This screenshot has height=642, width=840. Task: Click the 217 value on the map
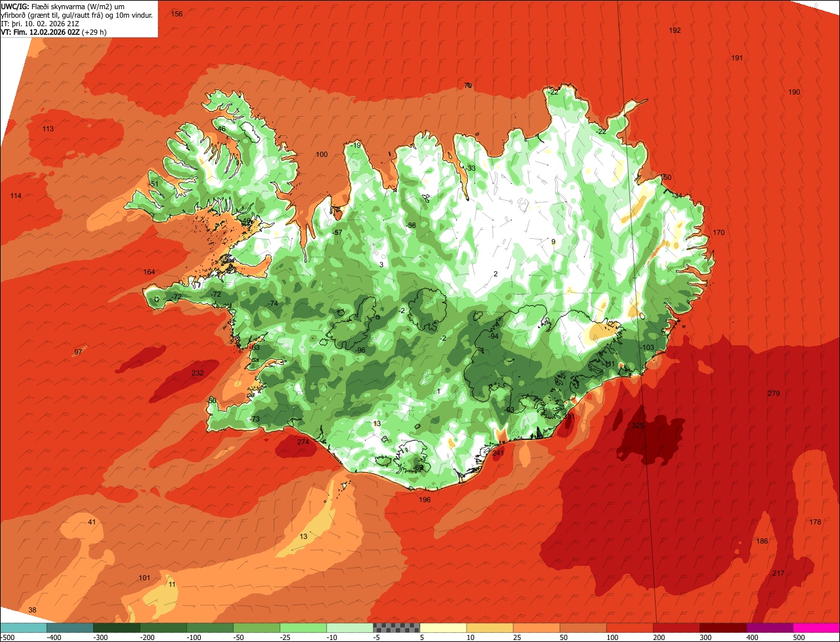(x=778, y=573)
